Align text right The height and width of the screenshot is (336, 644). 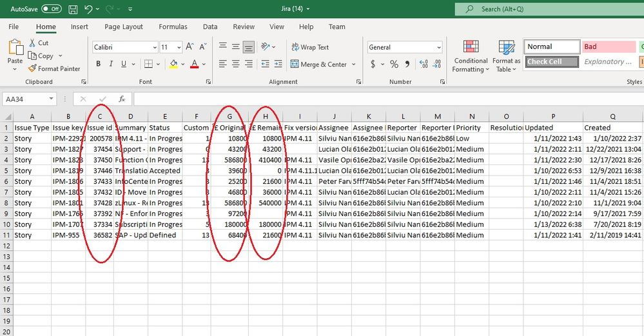[248, 64]
